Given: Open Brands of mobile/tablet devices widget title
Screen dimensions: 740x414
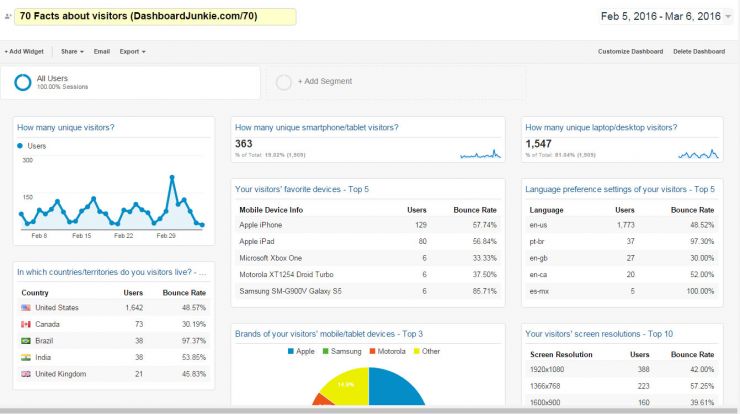Looking at the screenshot, I should pyautogui.click(x=329, y=334).
